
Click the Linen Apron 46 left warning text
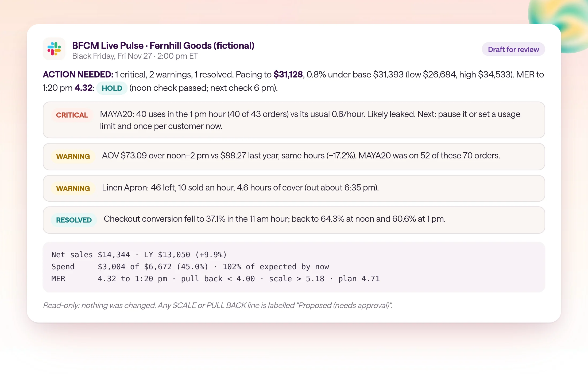(240, 188)
